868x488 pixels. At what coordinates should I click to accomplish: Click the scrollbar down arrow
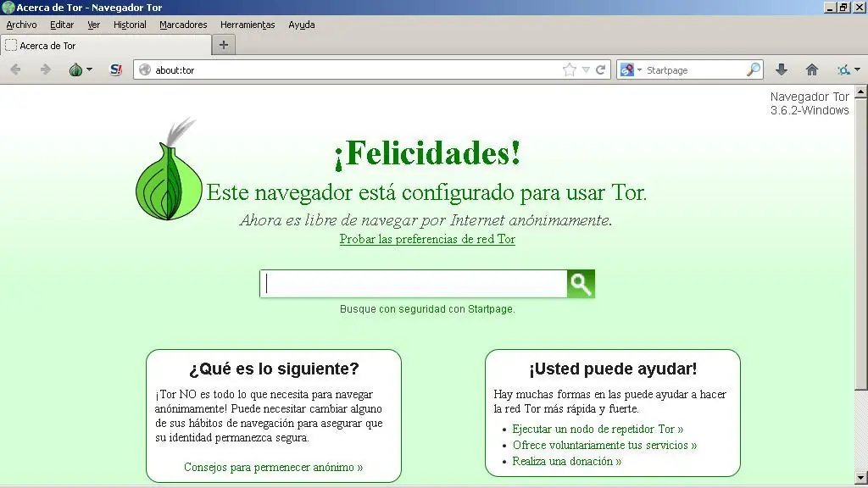click(861, 477)
